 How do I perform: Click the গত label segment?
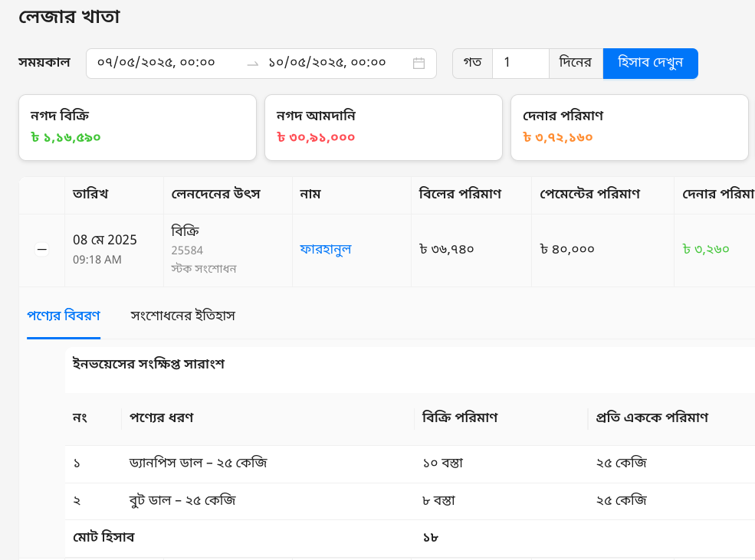click(471, 64)
